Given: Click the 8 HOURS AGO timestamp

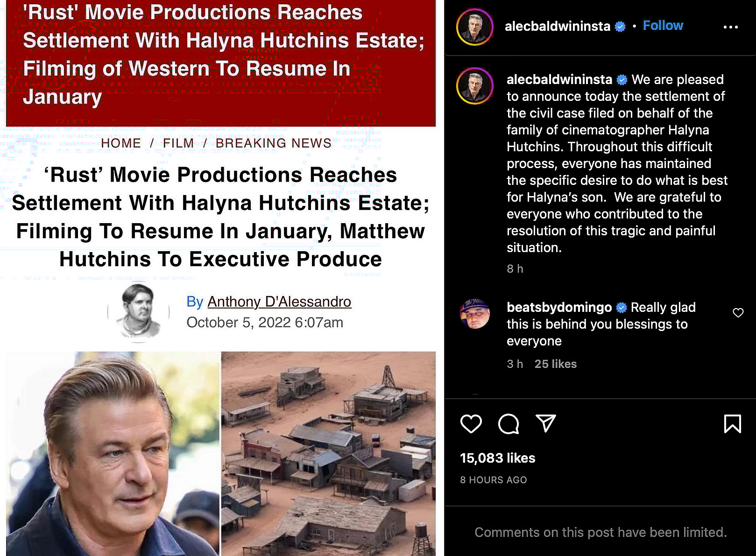Looking at the screenshot, I should click(494, 480).
